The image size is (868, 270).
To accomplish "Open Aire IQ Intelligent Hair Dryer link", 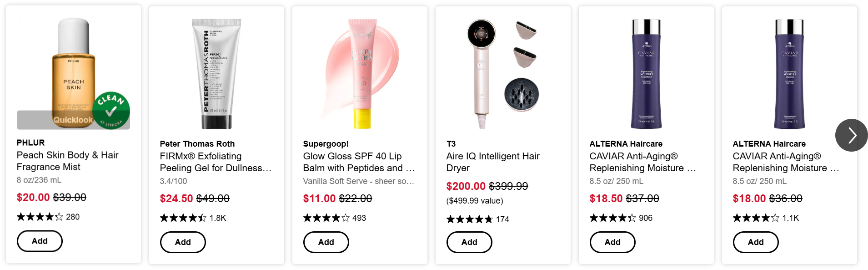I will pyautogui.click(x=492, y=162).
